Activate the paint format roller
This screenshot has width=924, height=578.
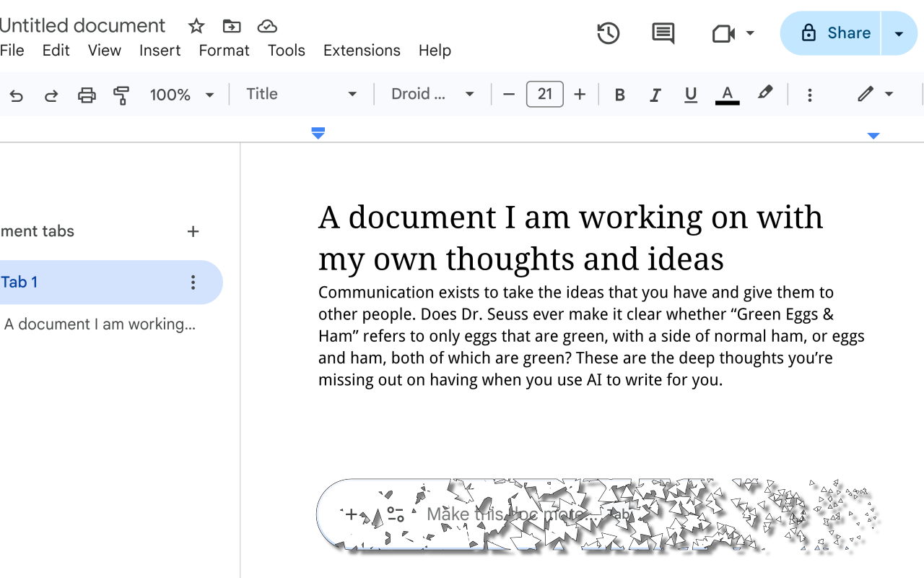(x=121, y=95)
